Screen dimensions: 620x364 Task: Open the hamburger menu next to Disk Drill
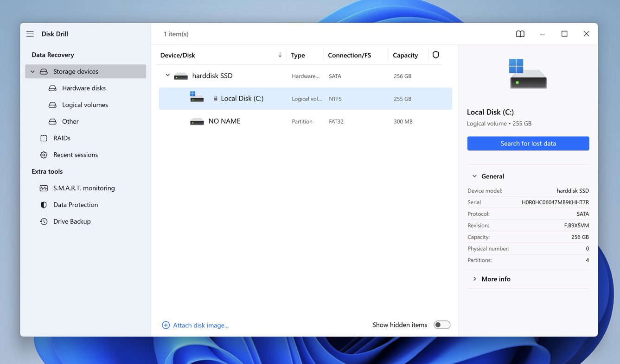pos(30,34)
